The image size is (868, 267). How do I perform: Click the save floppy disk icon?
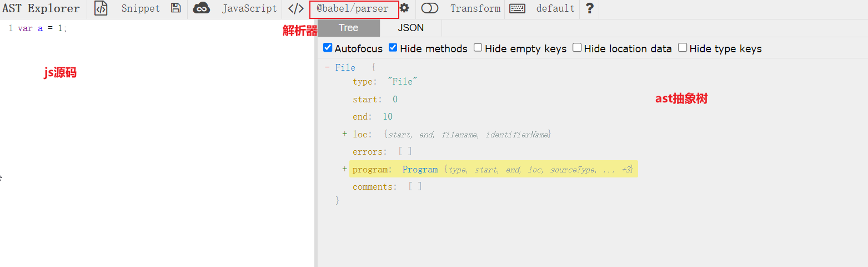point(175,8)
